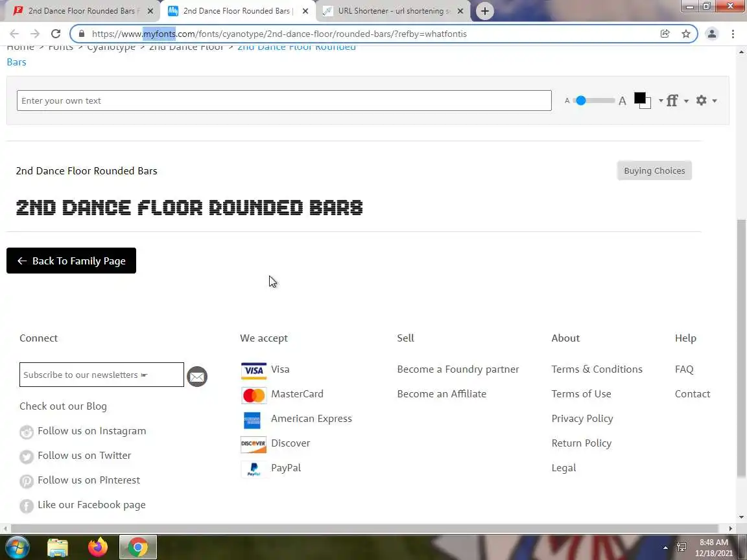The image size is (747, 560).
Task: Click the horizontal scrollbar thumb
Action: (x=364, y=529)
